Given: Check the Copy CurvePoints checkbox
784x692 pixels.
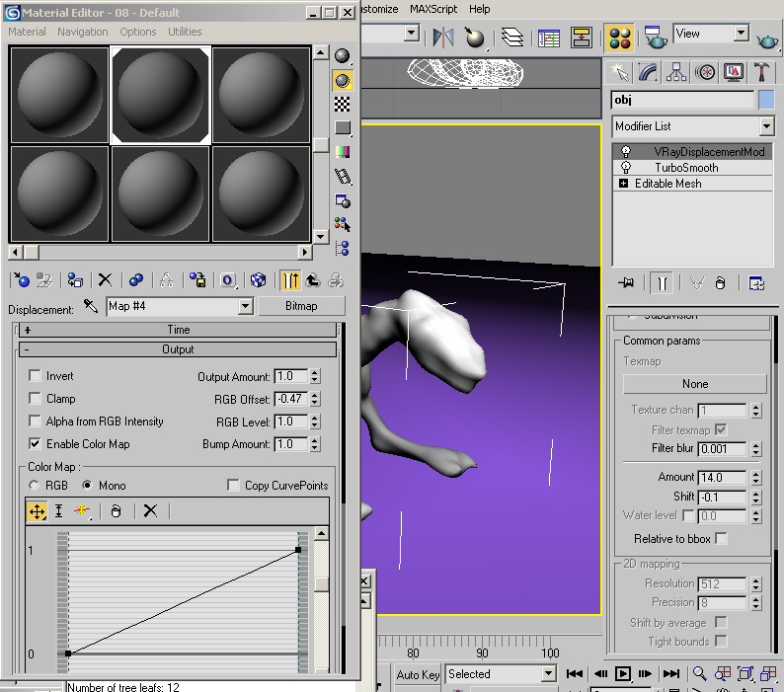Looking at the screenshot, I should tap(233, 485).
